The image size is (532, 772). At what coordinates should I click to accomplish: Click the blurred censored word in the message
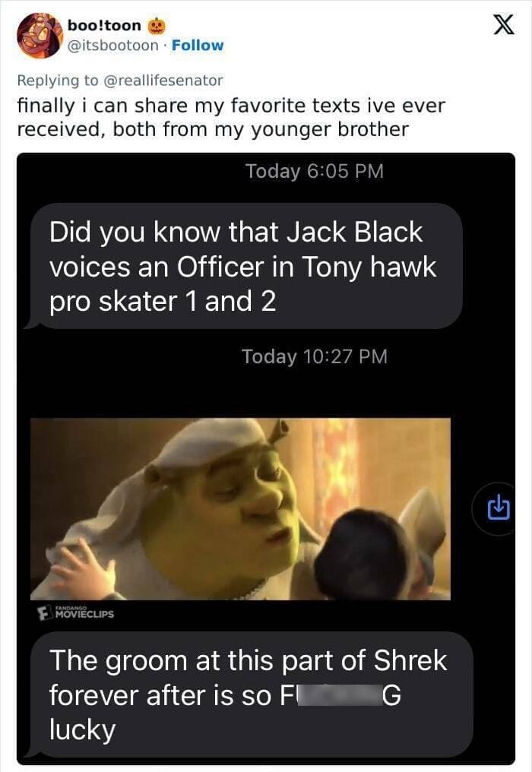pos(340,696)
